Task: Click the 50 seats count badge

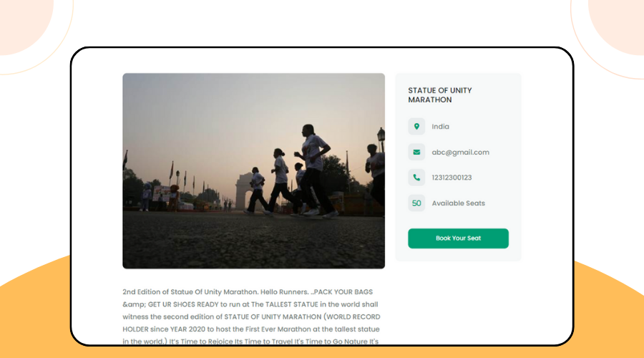Action: (416, 203)
